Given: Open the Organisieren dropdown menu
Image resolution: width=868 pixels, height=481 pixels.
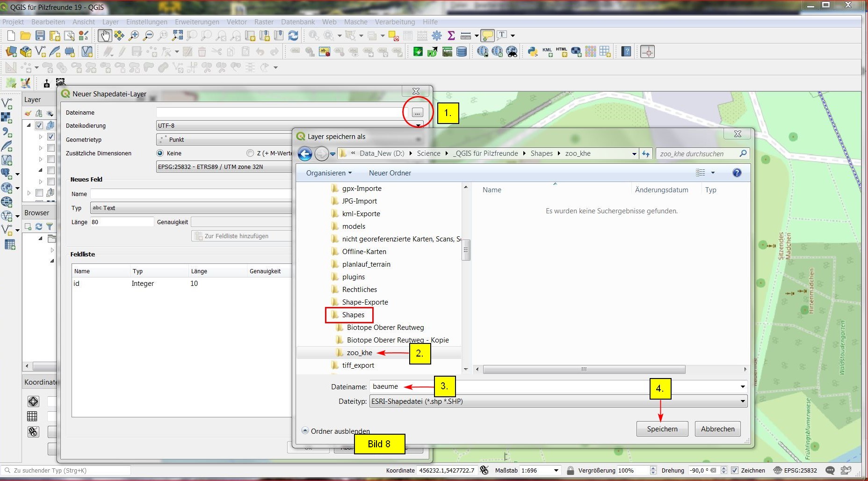Looking at the screenshot, I should tap(329, 173).
